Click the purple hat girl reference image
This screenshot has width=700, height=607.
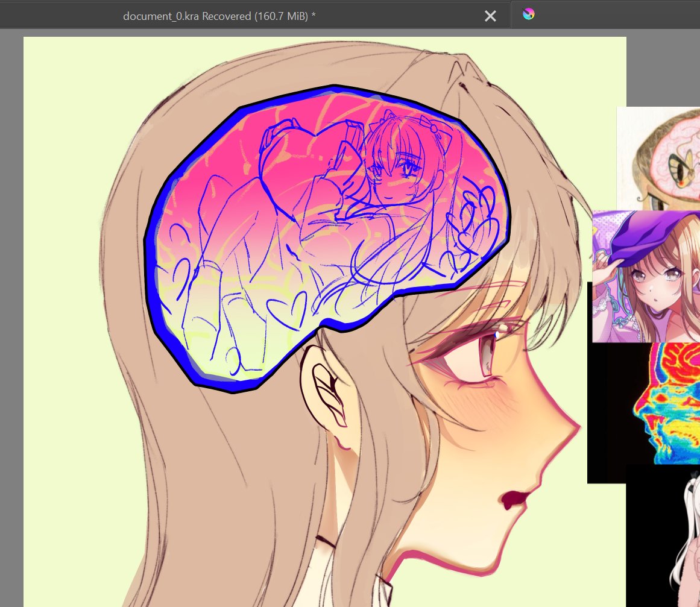646,277
